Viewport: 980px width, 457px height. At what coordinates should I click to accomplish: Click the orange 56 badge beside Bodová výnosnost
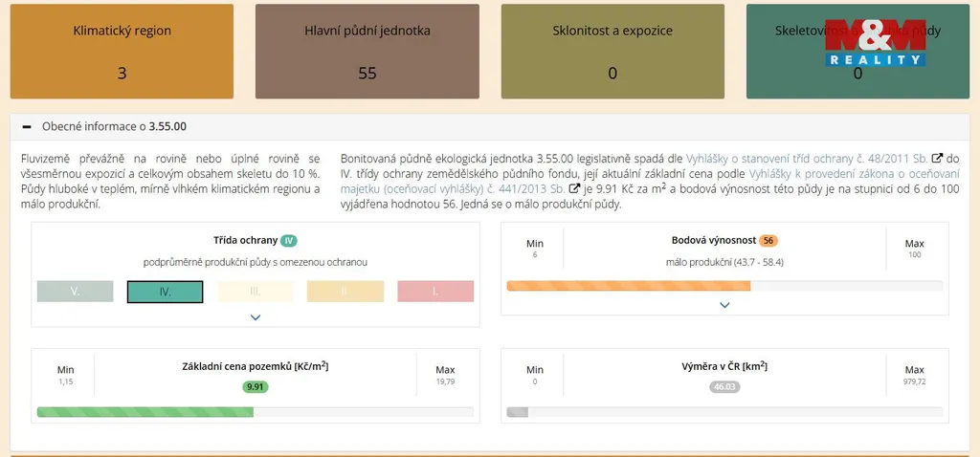[x=768, y=241]
